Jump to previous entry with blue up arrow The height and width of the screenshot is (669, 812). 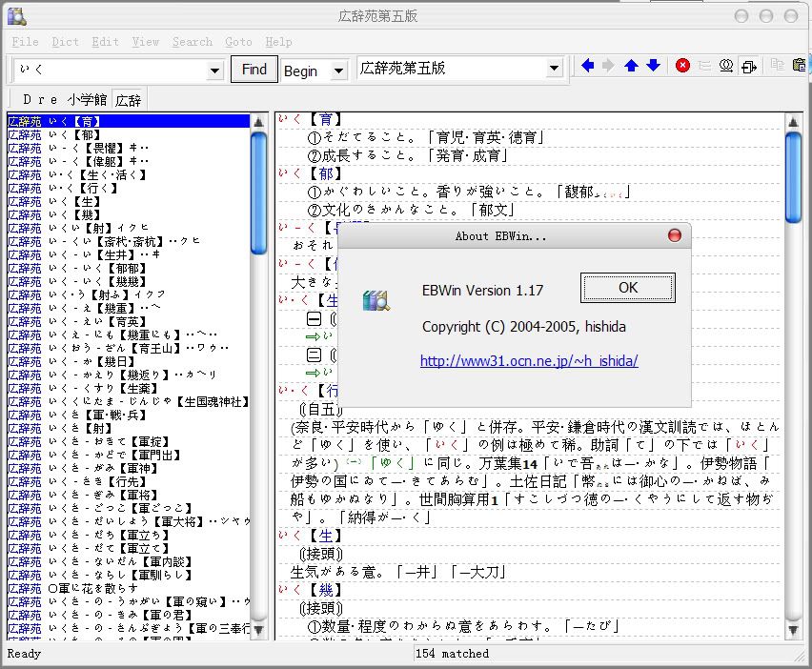[631, 67]
